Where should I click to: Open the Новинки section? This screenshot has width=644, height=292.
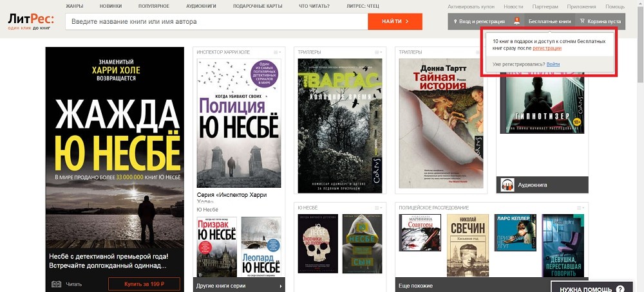pos(111,6)
